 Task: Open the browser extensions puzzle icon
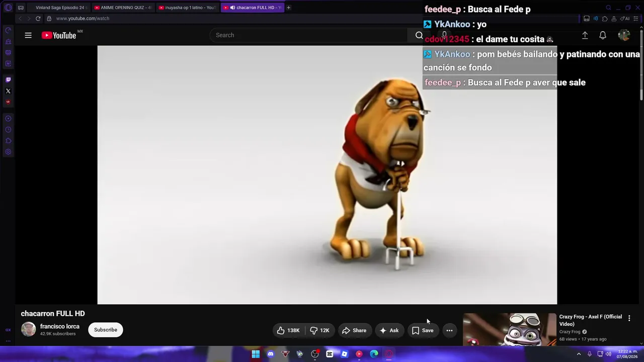tap(605, 19)
